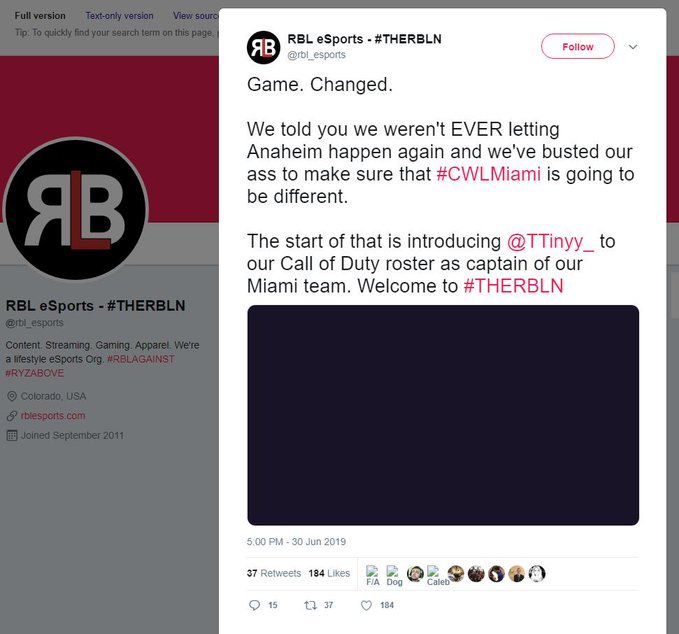The width and height of the screenshot is (679, 634).
Task: Switch to Full version view
Action: 40,16
